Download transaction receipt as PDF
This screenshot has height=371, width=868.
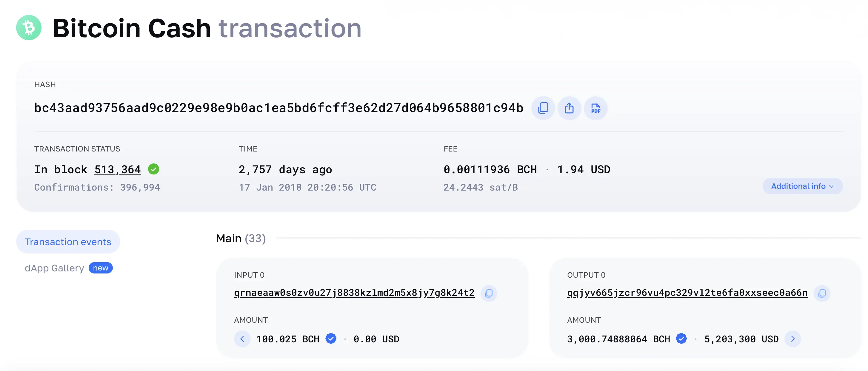595,108
